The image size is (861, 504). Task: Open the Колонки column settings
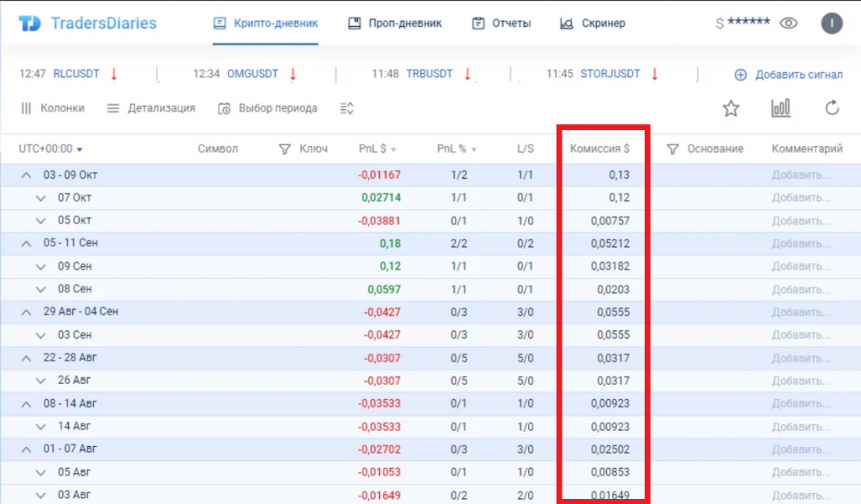[53, 108]
